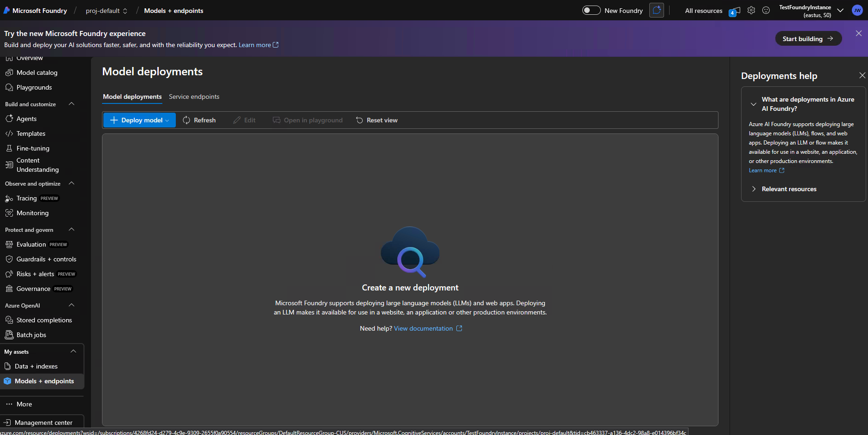The image size is (868, 435).
Task: Click Open in playground toolbar button
Action: [x=308, y=120]
